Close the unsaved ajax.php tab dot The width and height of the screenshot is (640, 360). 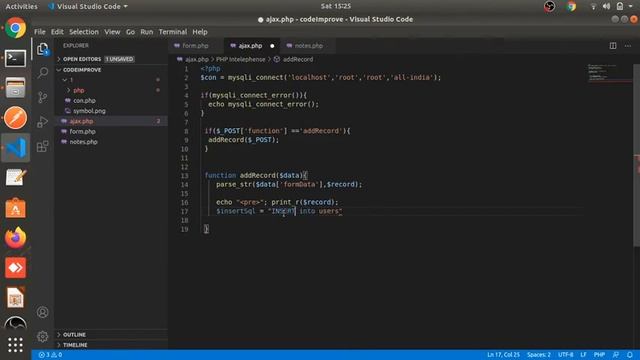[272, 46]
